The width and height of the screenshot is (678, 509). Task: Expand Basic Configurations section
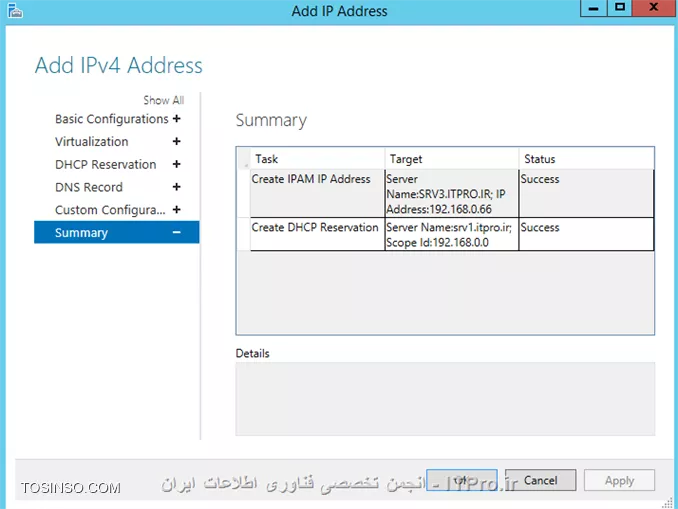[176, 118]
